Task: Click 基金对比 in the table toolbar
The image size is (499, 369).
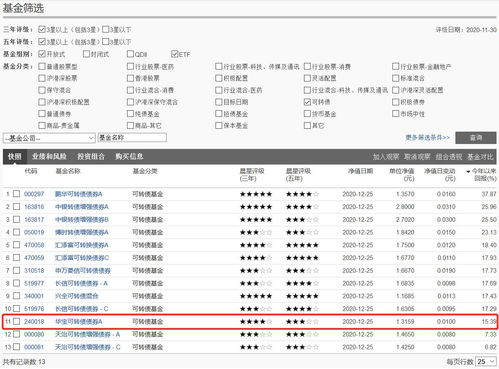Action: (480, 157)
